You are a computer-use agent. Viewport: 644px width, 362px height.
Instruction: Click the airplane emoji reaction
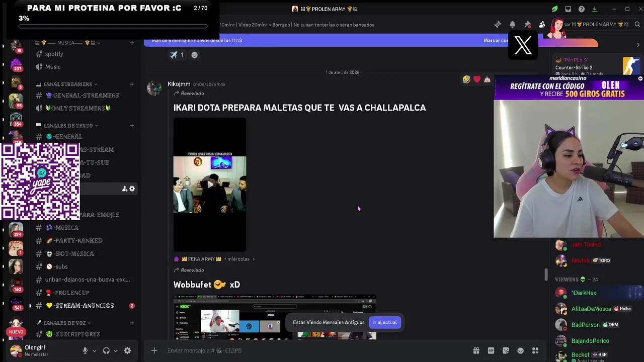click(x=176, y=55)
